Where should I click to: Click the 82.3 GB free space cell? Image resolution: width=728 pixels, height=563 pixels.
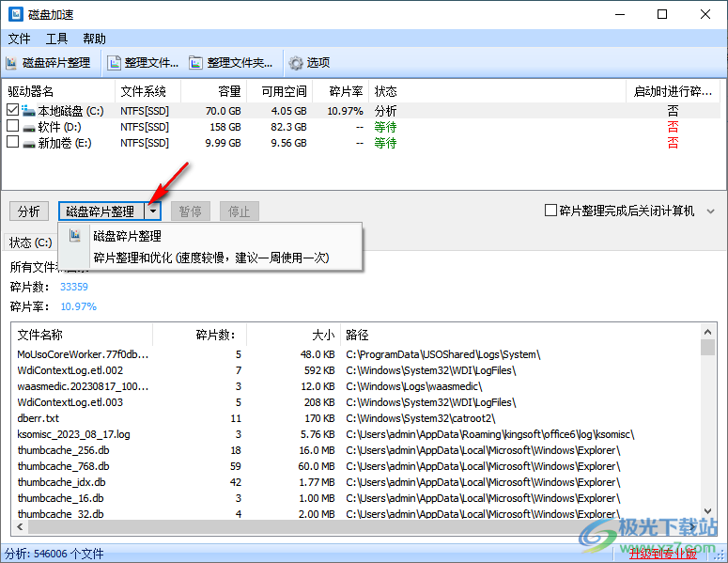point(288,127)
